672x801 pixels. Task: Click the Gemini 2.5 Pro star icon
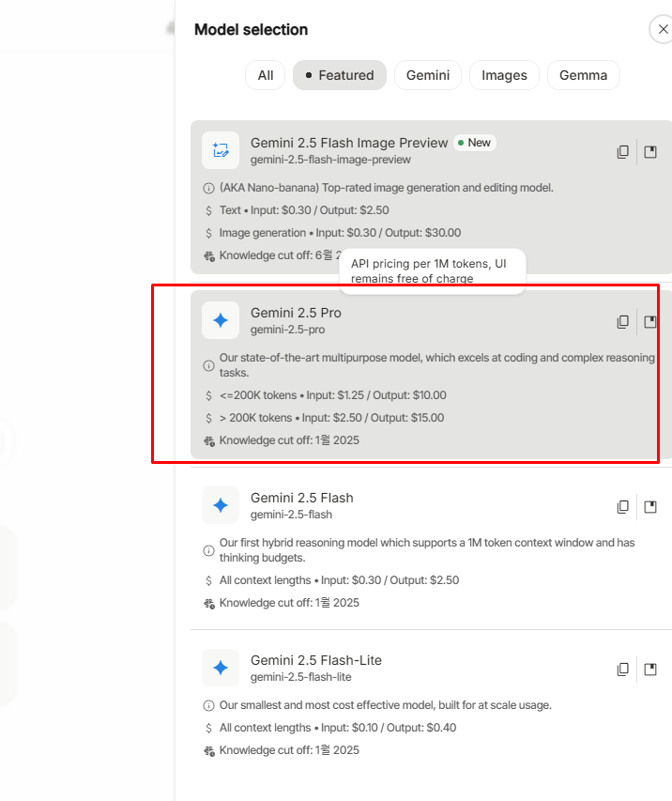pos(221,320)
